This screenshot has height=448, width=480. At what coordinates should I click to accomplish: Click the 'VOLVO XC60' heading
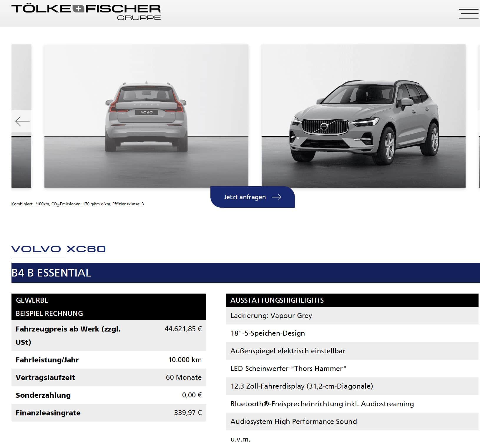(58, 249)
